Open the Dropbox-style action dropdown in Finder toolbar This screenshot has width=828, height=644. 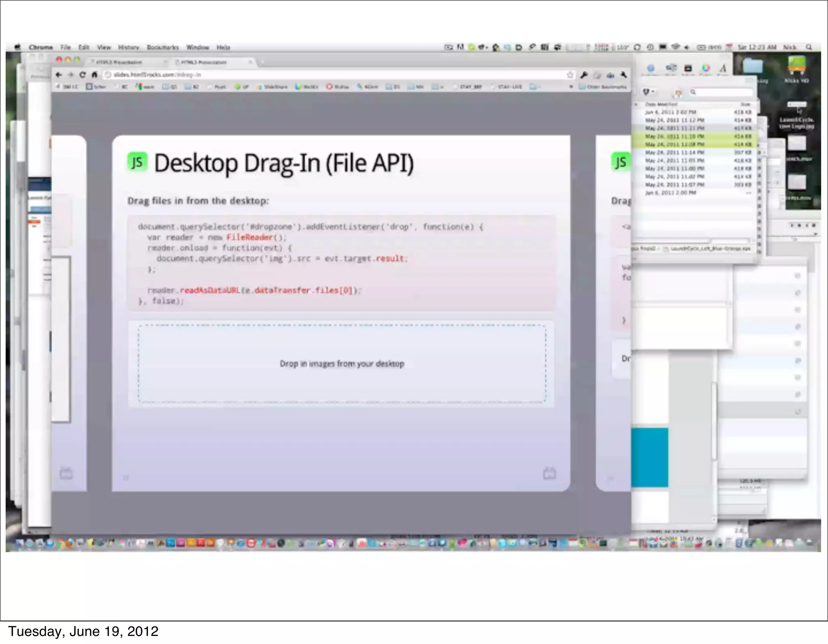(x=648, y=92)
